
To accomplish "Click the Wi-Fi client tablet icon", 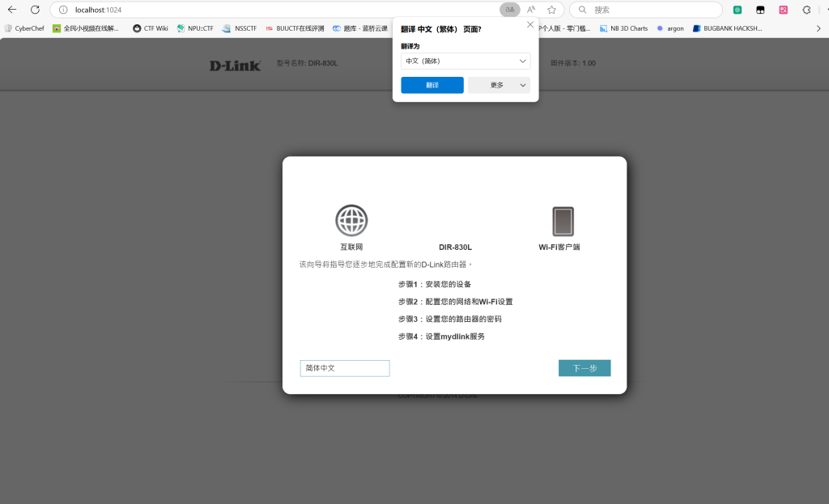I will pos(563,221).
